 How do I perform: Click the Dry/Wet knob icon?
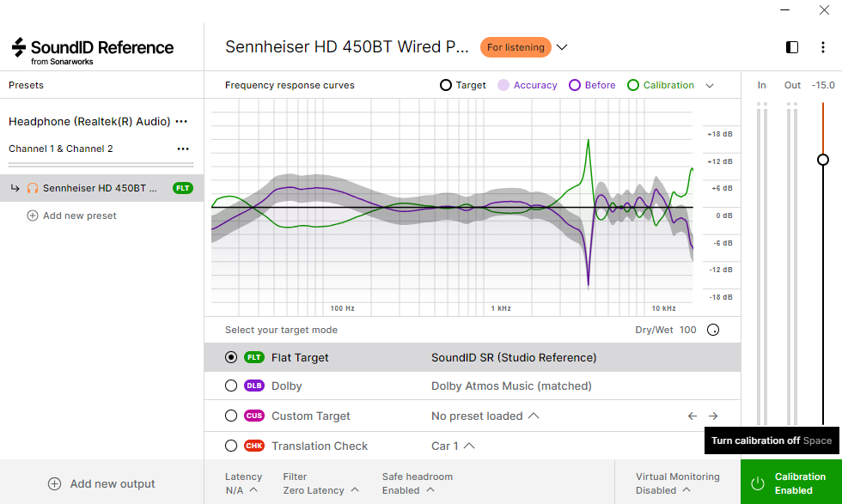712,330
